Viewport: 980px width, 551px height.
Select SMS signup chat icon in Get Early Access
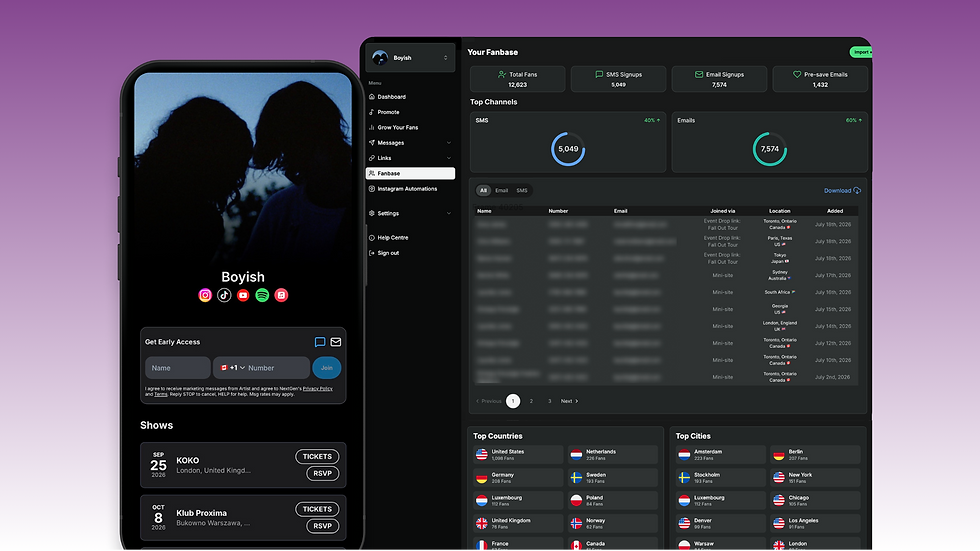click(320, 342)
